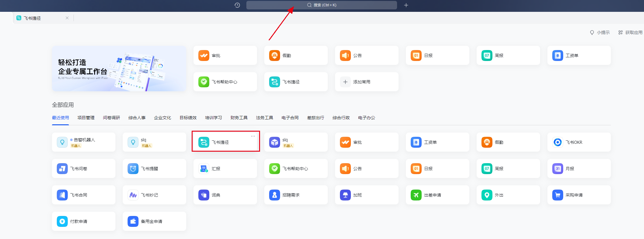Select 周报 in the pinned apps above 全部应用
Image resolution: width=644 pixels, height=239 pixels.
tap(508, 56)
